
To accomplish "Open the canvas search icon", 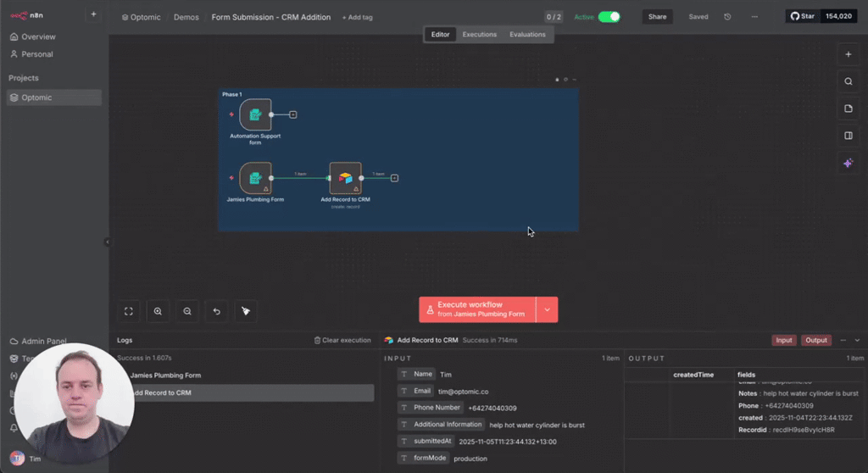I will click(848, 81).
